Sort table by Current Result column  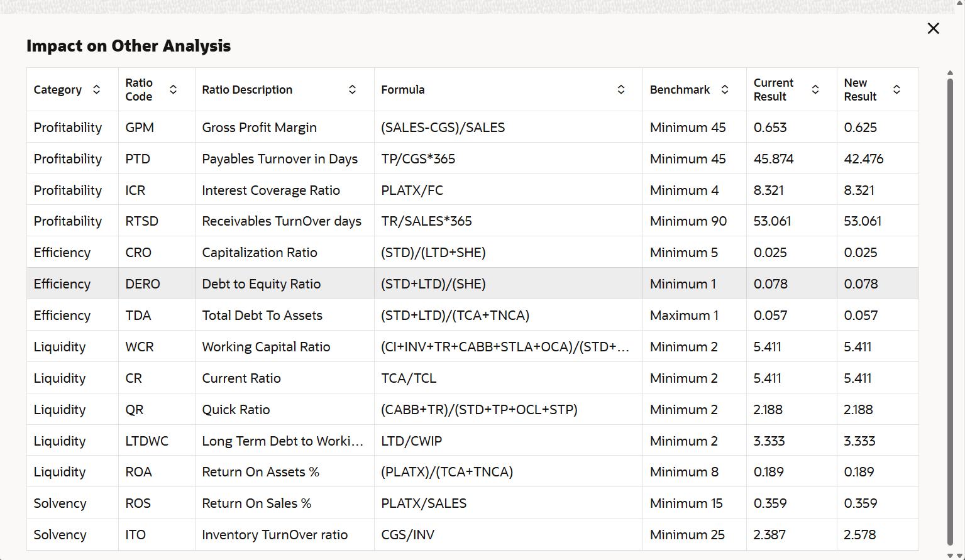pyautogui.click(x=815, y=90)
